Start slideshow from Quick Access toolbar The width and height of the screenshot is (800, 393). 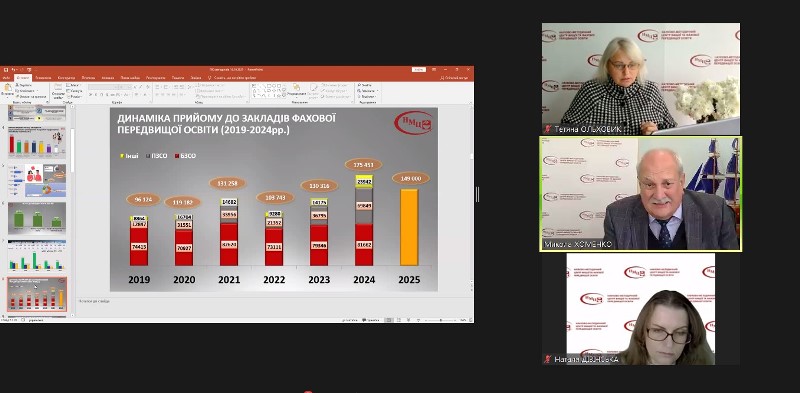coord(29,70)
